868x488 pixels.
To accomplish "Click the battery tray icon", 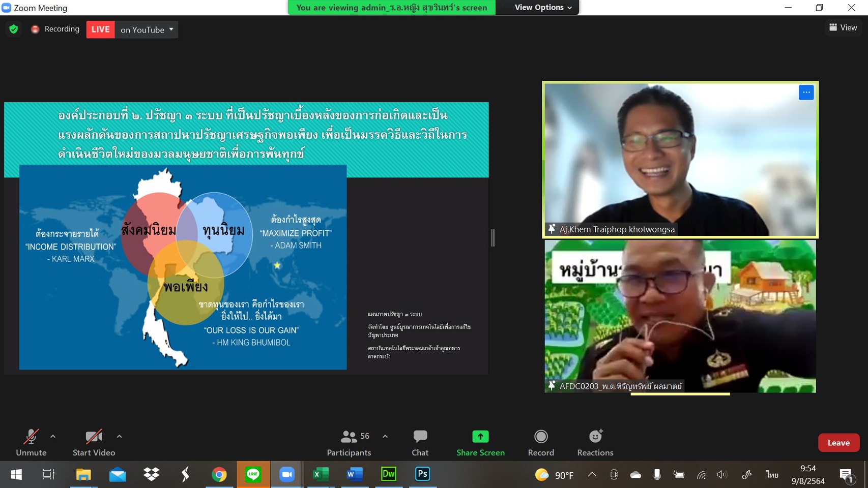I will pyautogui.click(x=679, y=474).
